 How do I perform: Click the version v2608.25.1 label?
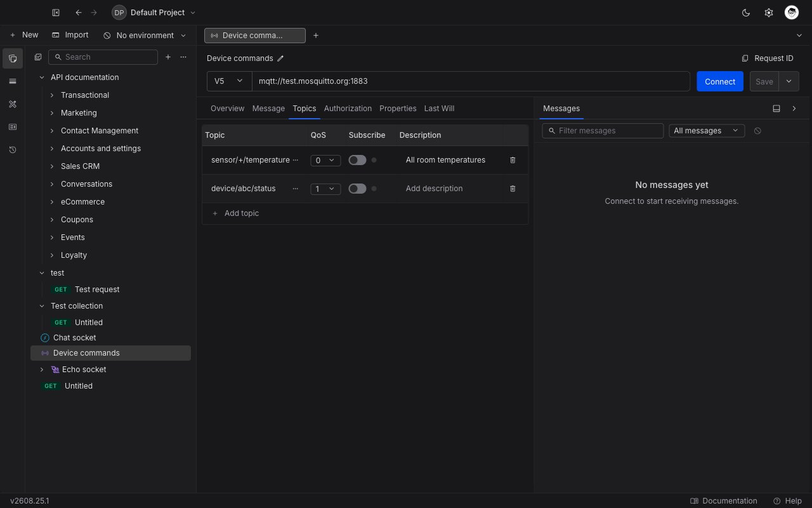30,501
